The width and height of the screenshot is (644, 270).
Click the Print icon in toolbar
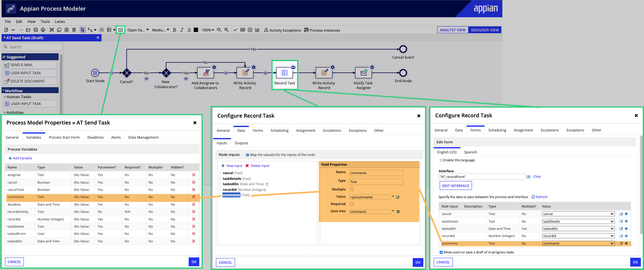click(x=43, y=30)
